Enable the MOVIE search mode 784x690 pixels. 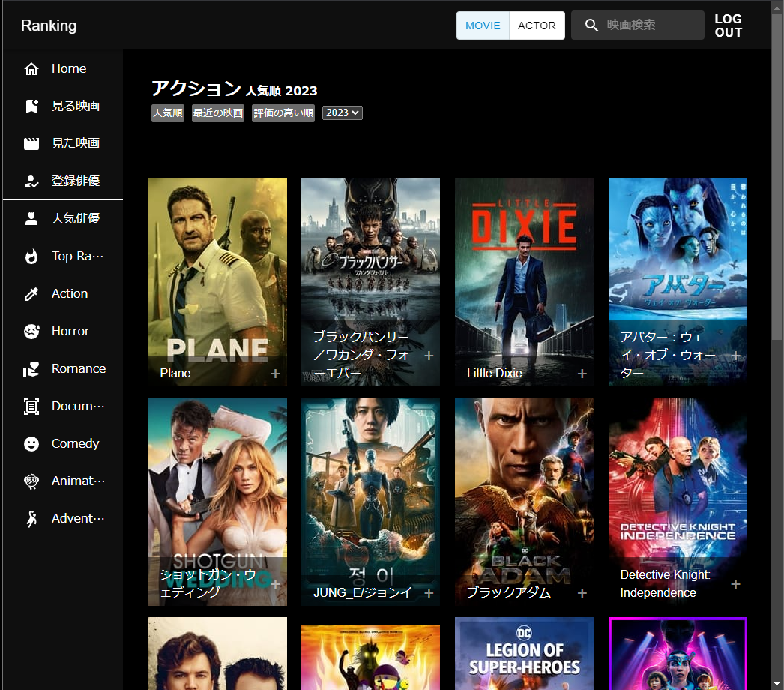click(483, 25)
